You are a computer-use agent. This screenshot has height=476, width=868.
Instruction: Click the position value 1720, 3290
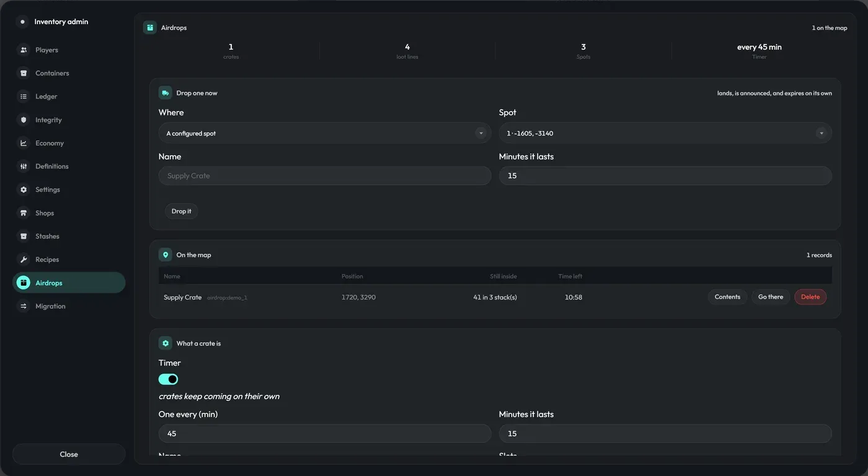pos(358,297)
